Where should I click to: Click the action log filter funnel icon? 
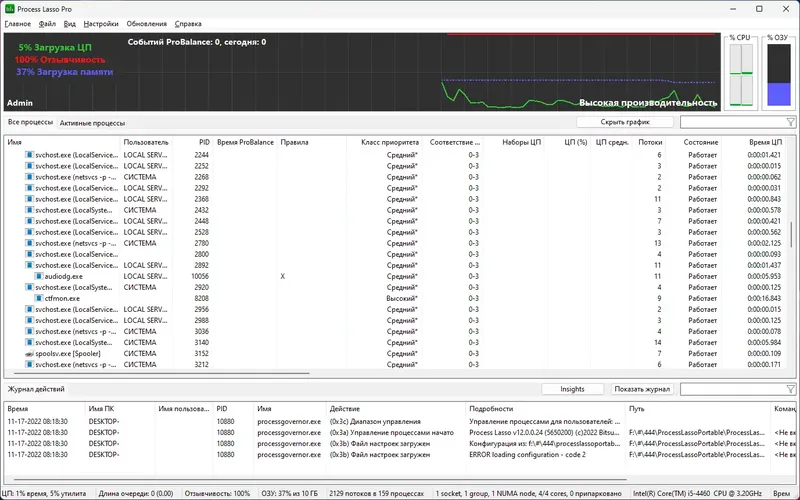point(790,389)
